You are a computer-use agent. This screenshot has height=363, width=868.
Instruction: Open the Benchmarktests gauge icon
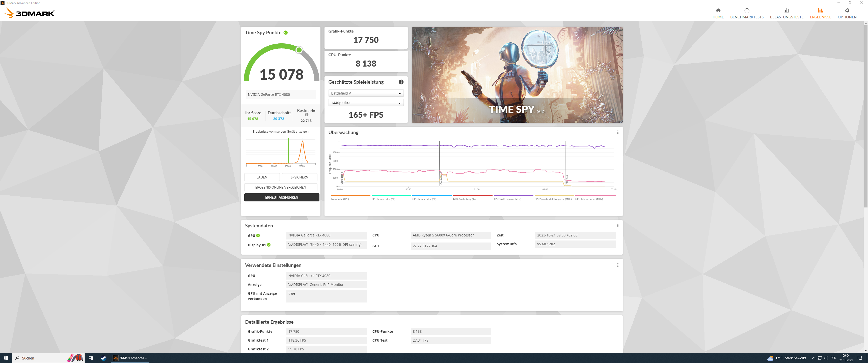click(747, 10)
